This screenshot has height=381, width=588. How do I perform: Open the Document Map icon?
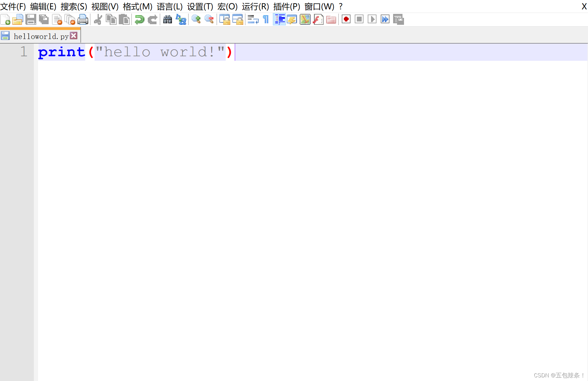tap(305, 20)
